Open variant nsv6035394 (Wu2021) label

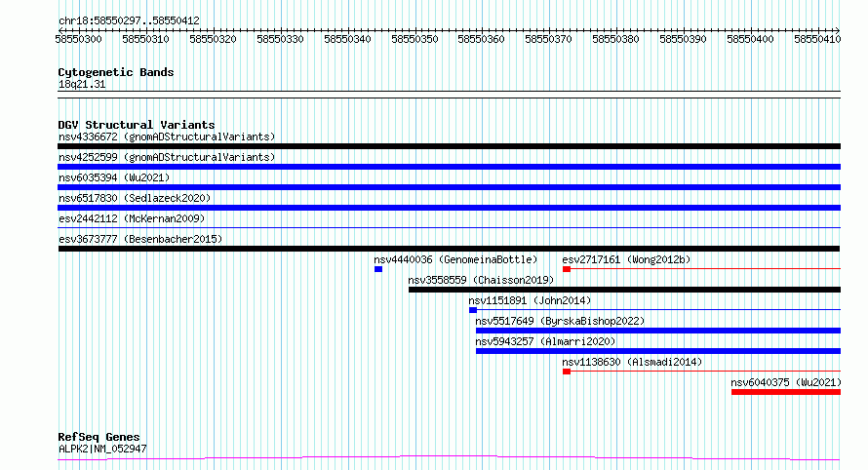[114, 177]
